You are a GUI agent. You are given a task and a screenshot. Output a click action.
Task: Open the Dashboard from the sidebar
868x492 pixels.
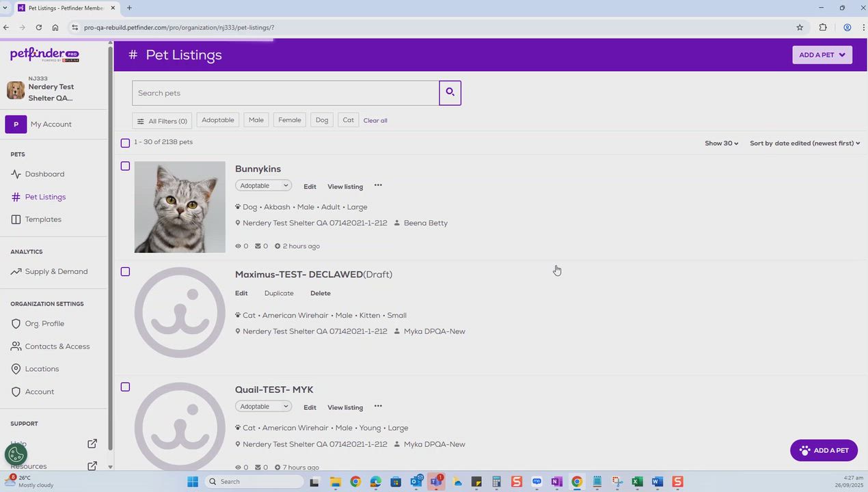click(x=44, y=174)
